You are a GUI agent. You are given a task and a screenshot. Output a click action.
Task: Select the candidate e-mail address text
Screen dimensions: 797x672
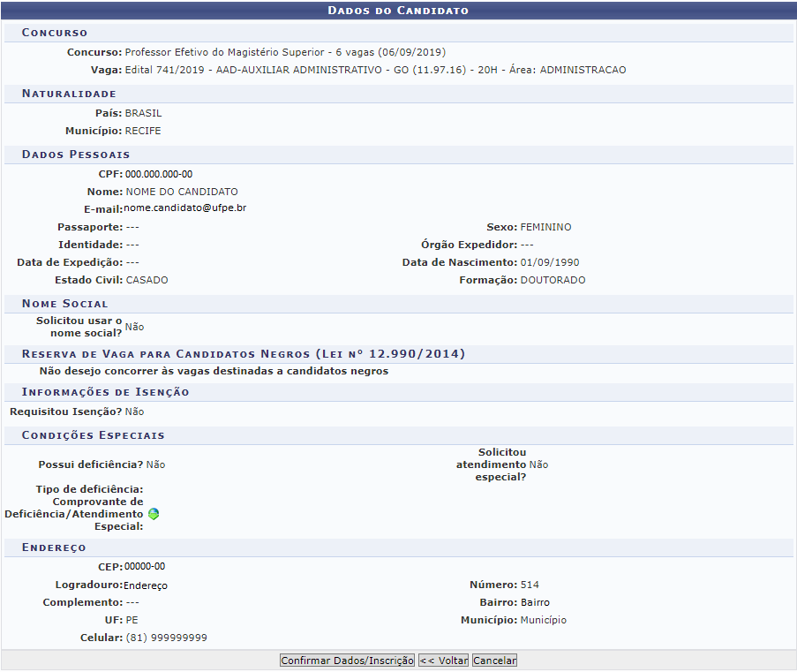184,208
